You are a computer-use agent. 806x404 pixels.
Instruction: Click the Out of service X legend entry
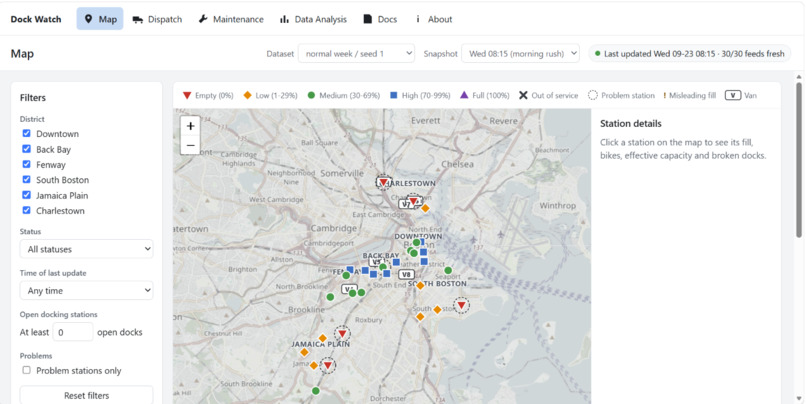pos(548,95)
